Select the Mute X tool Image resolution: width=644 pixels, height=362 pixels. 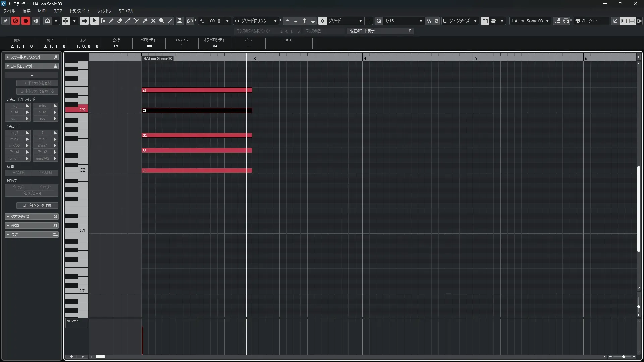tap(153, 21)
